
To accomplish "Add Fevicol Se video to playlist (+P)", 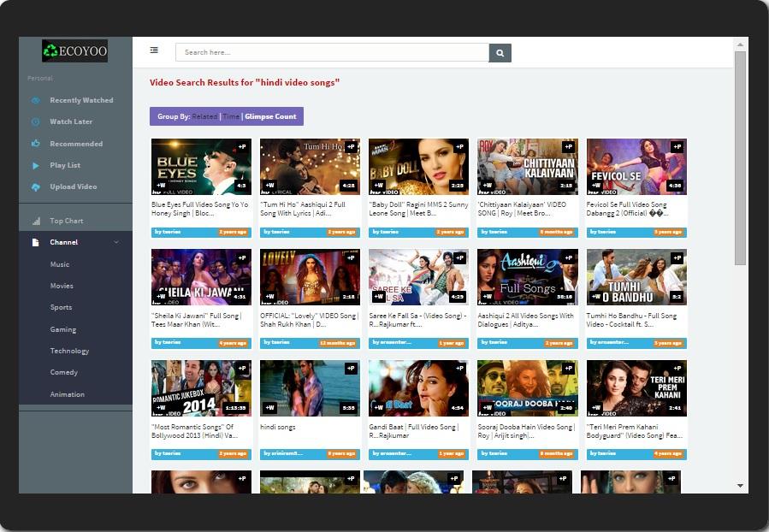I will coord(677,146).
